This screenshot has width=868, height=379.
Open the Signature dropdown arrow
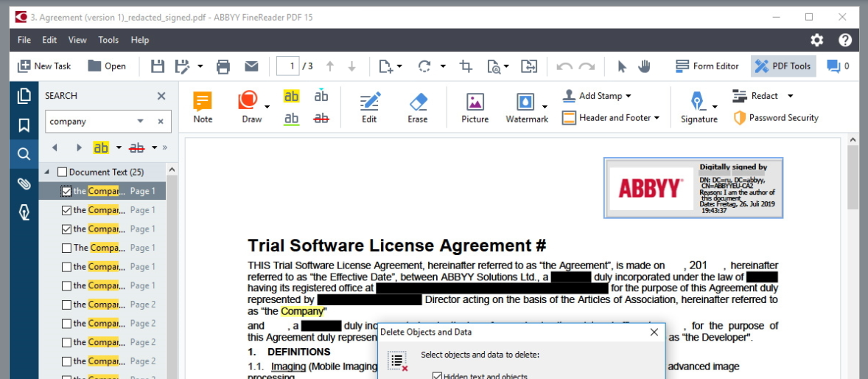(715, 107)
